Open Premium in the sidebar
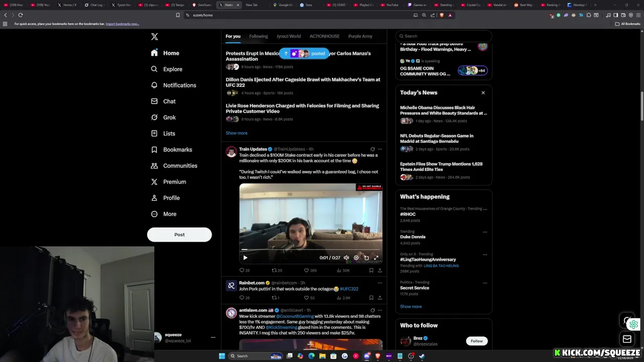This screenshot has height=362, width=644. click(169, 182)
